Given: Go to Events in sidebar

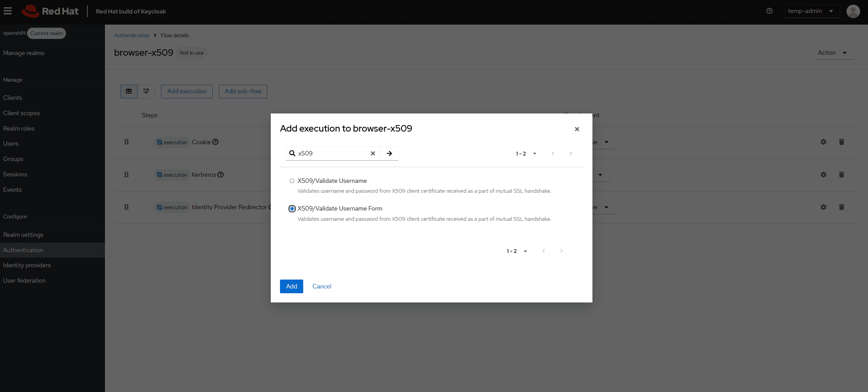Looking at the screenshot, I should [x=12, y=190].
